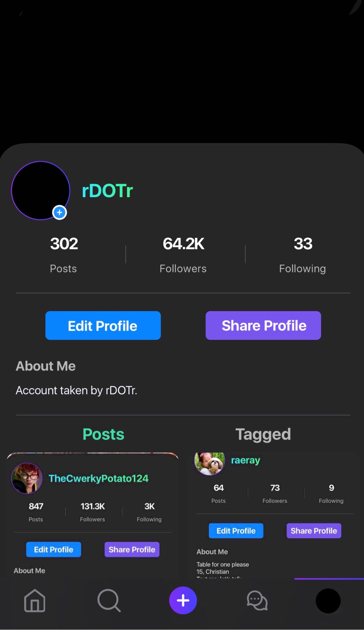Viewport: 364px width, 630px height.
Task: Open the messages chat bubbles icon
Action: coord(257,600)
